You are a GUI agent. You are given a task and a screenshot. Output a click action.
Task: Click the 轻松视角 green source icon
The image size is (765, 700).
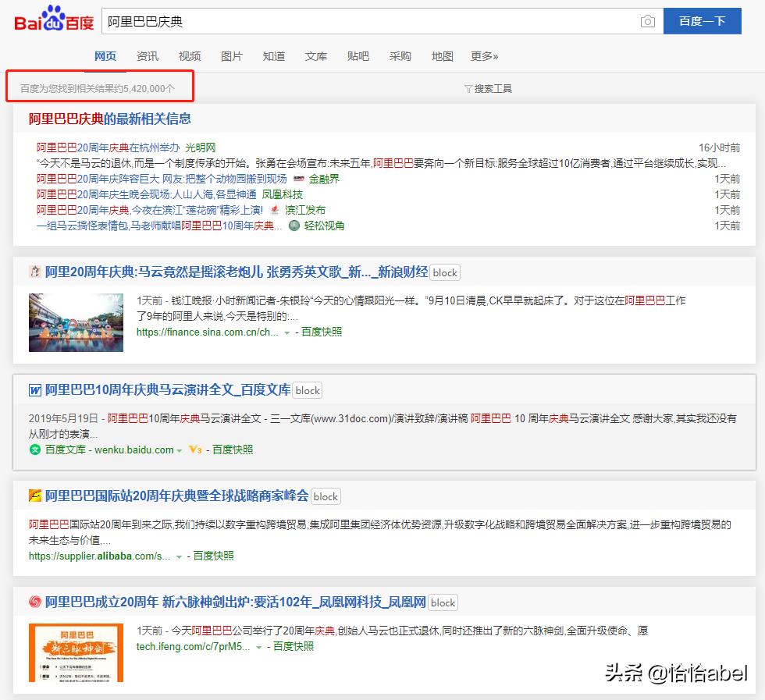point(294,226)
